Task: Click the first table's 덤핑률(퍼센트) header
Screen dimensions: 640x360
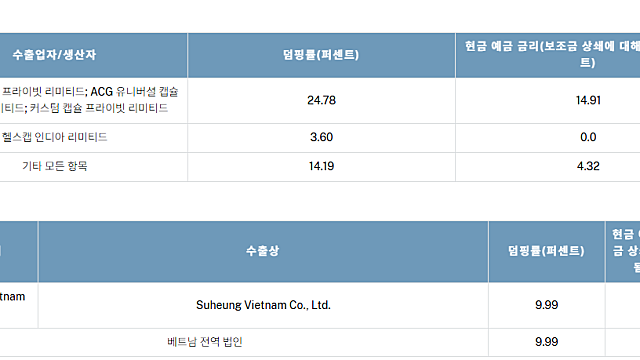Action: pos(321,55)
